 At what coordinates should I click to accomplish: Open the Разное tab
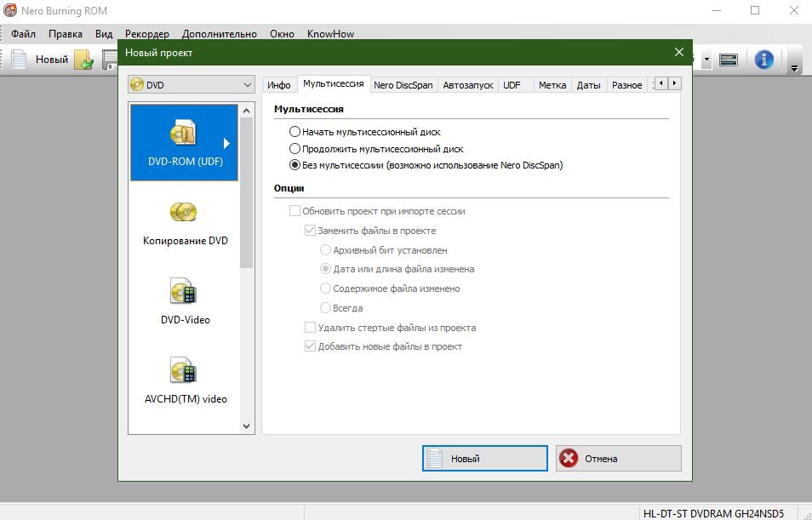[x=626, y=85]
